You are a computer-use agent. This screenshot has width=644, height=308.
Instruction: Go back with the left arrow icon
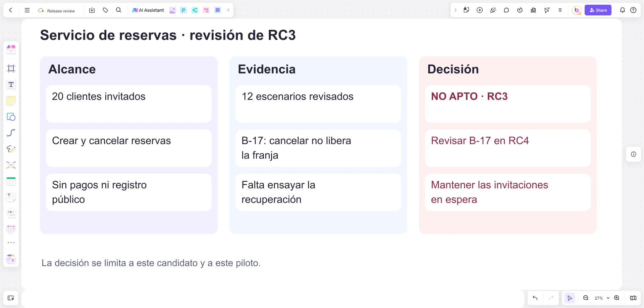click(x=11, y=10)
